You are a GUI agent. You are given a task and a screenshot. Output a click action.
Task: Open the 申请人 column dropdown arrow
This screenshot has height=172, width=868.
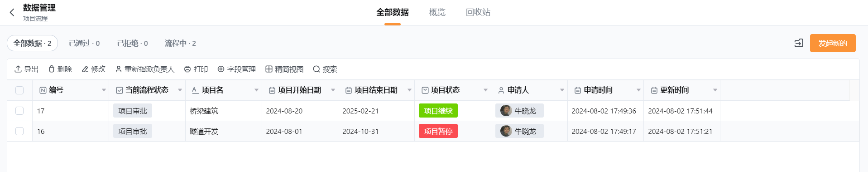562,90
